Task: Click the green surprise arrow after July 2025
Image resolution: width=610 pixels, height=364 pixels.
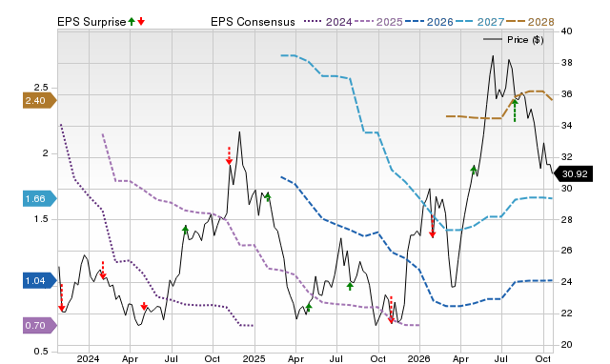Action: (x=350, y=287)
